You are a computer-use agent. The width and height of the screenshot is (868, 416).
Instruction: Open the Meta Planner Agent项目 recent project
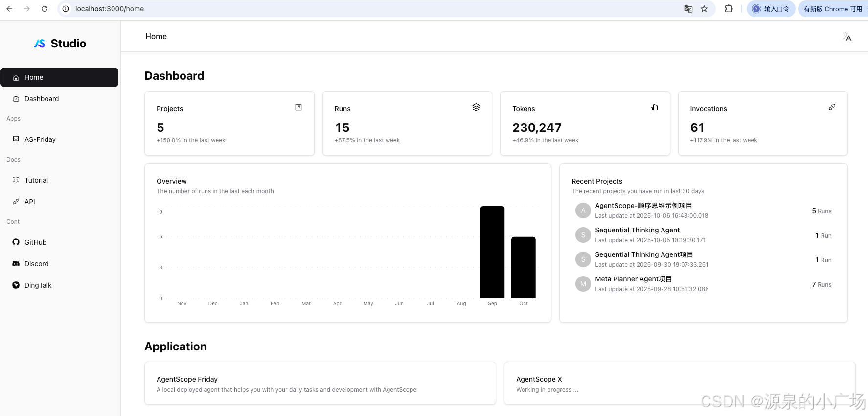704,284
